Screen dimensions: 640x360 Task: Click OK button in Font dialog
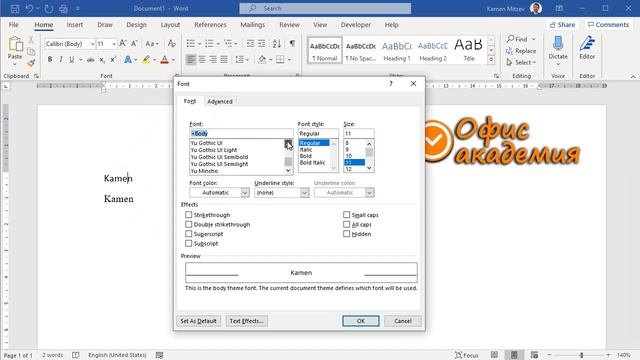click(361, 321)
